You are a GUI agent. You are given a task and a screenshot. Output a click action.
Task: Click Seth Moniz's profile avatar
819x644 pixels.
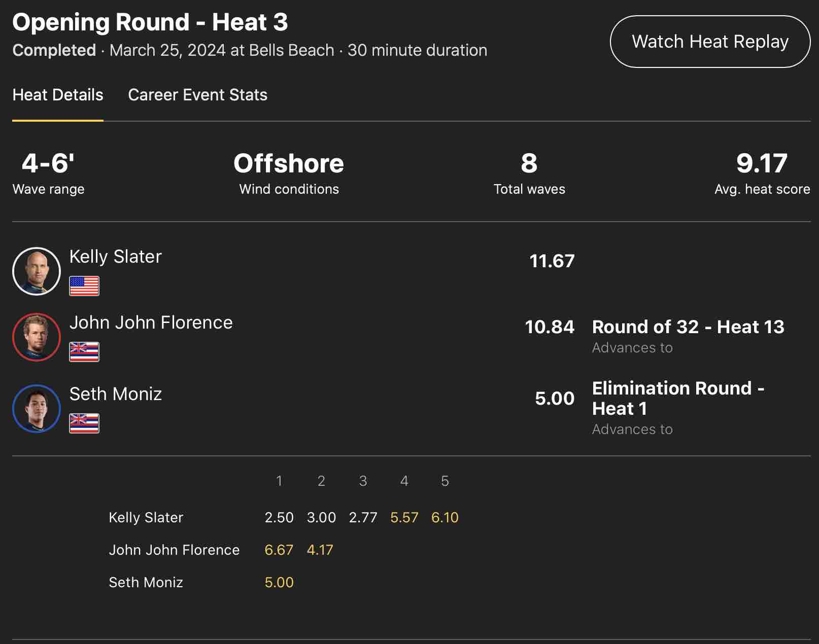tap(37, 409)
